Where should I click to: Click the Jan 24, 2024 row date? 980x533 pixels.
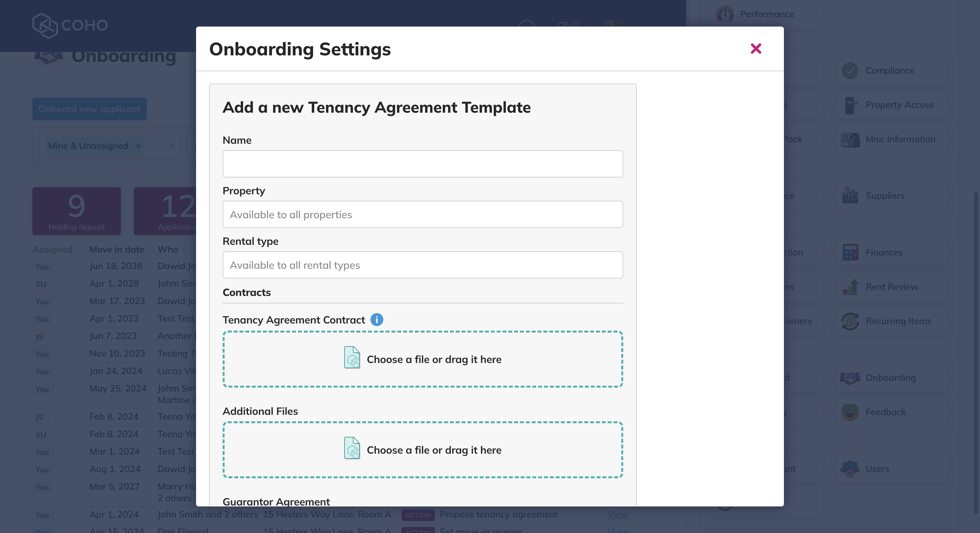pos(116,371)
